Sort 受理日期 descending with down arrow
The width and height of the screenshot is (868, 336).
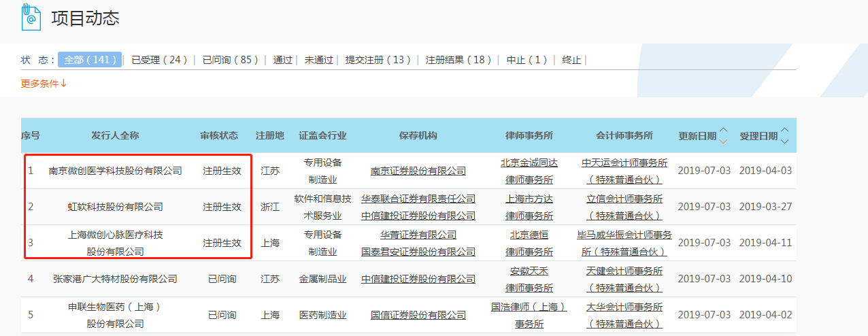pos(785,141)
